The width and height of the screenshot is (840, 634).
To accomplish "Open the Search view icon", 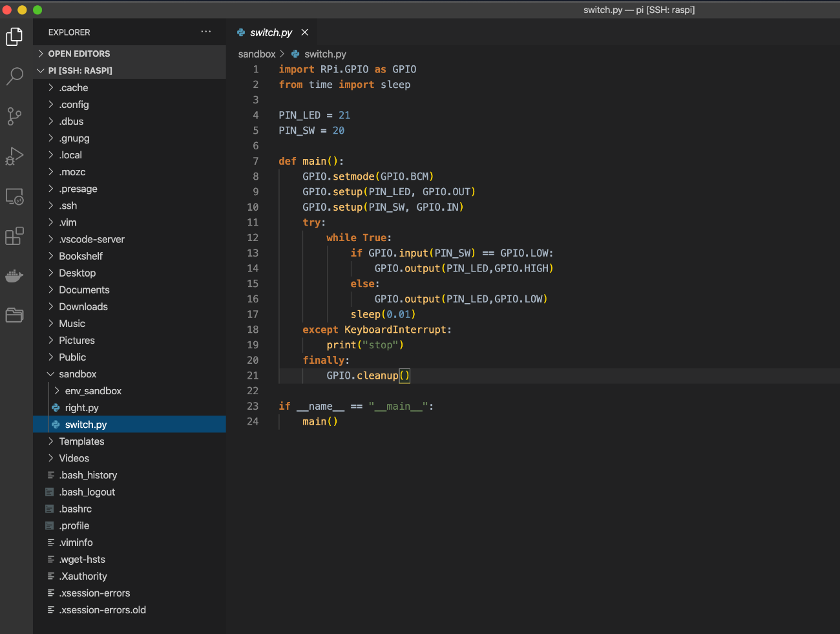I will tap(14, 76).
